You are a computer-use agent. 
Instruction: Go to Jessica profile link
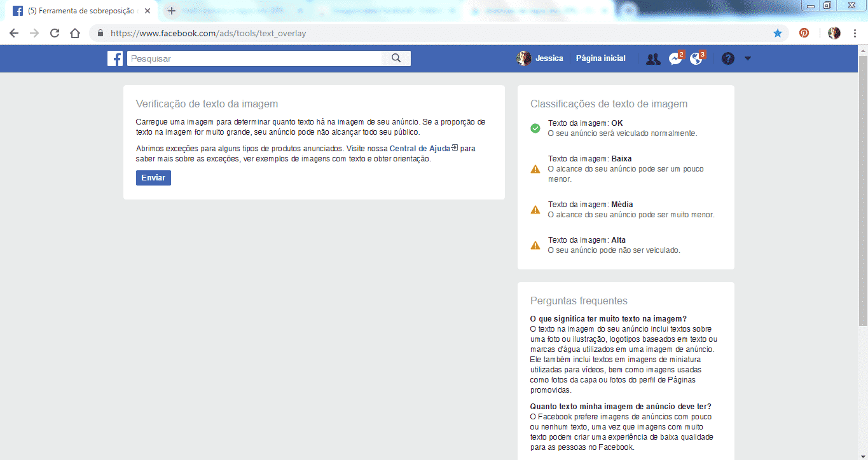click(549, 58)
